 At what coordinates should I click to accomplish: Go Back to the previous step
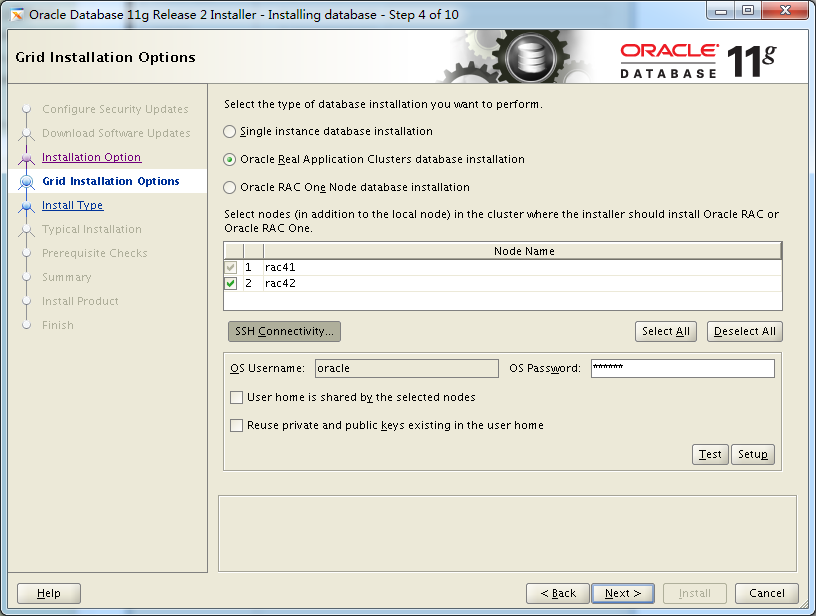558,593
